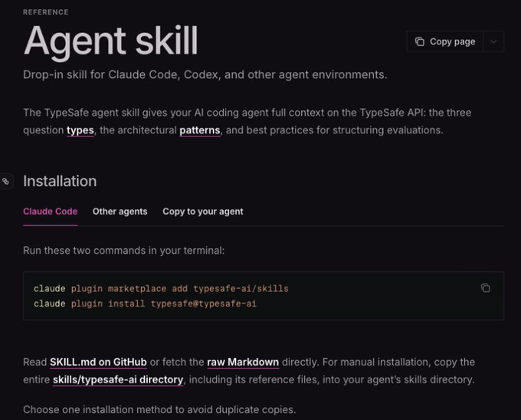Open the raw Markdown link
Image resolution: width=521 pixels, height=420 pixels.
click(243, 362)
